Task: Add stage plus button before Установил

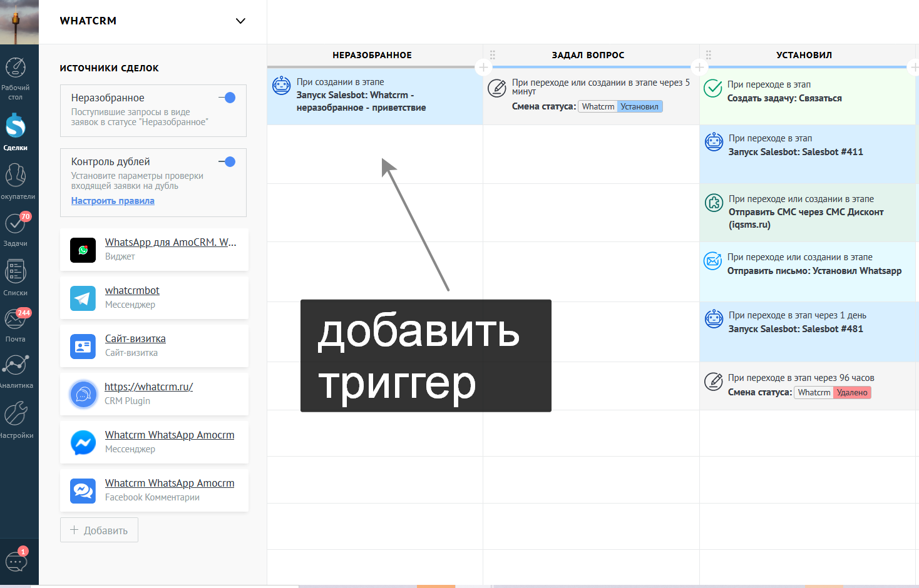Action: (x=699, y=67)
